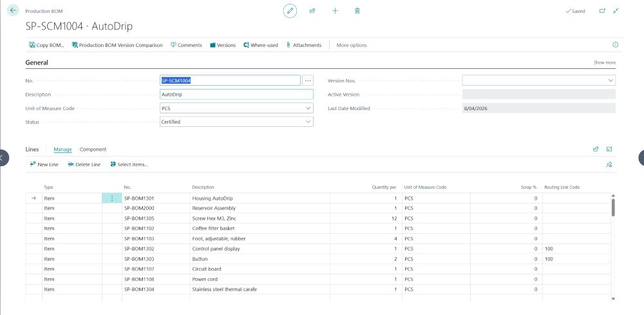Click the Type column header
This screenshot has width=644, height=315.
click(x=48, y=187)
